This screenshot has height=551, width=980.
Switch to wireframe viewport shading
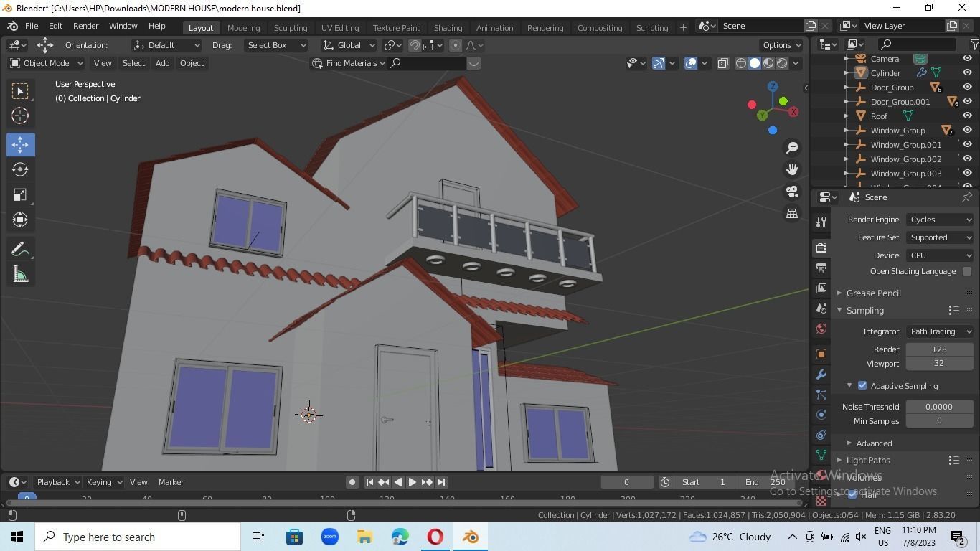pos(741,63)
